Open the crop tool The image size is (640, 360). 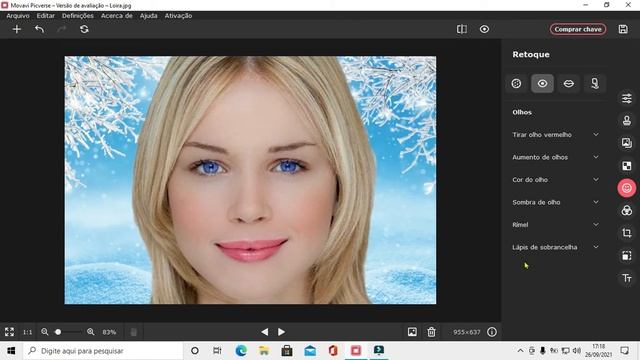627,233
